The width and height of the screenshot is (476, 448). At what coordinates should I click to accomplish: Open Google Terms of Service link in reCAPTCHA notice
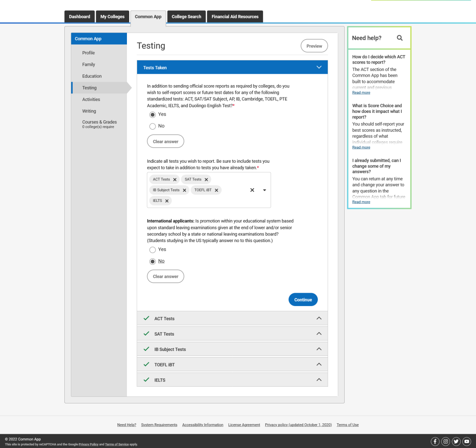coord(117,444)
